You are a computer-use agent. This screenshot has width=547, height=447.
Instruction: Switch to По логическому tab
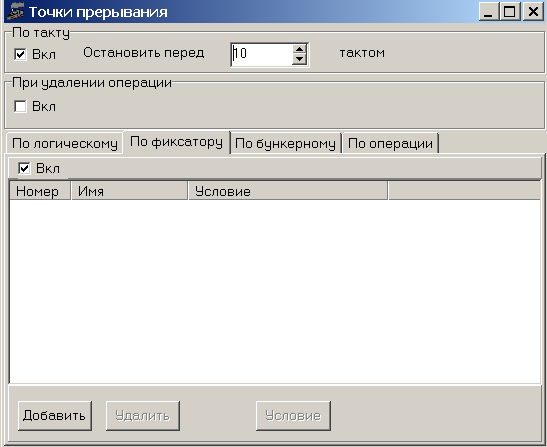click(65, 143)
